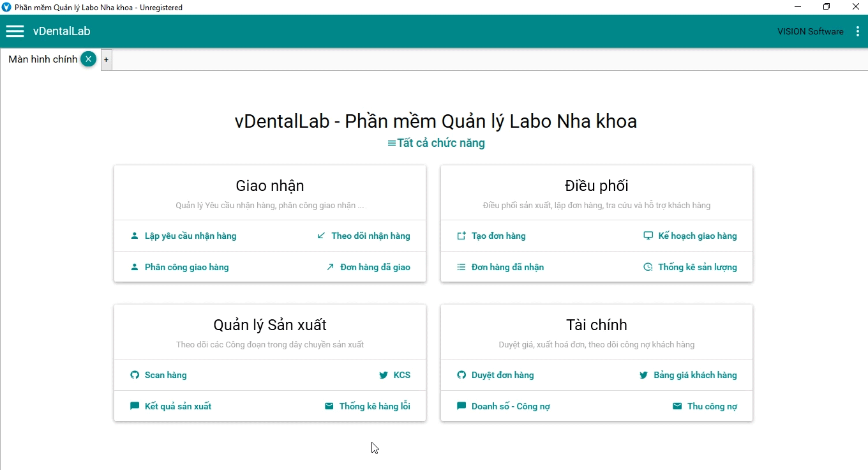Open the hamburger navigation menu
Image resolution: width=868 pixels, height=470 pixels.
(x=15, y=31)
